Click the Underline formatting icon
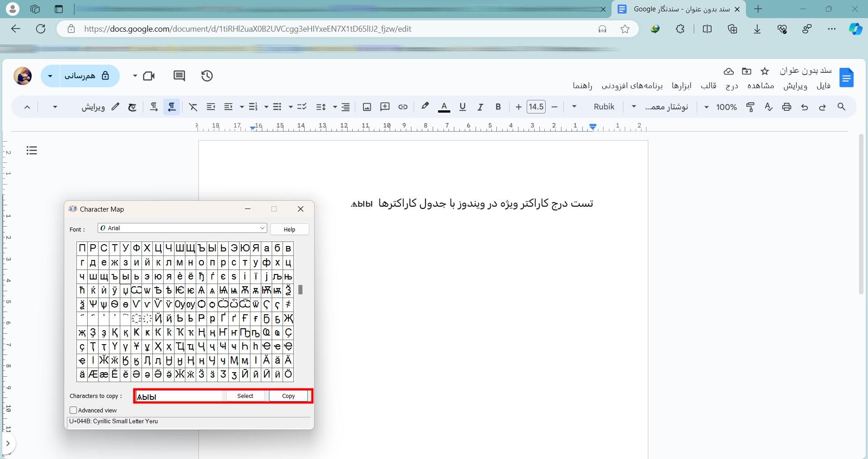This screenshot has height=459, width=868. pyautogui.click(x=462, y=107)
